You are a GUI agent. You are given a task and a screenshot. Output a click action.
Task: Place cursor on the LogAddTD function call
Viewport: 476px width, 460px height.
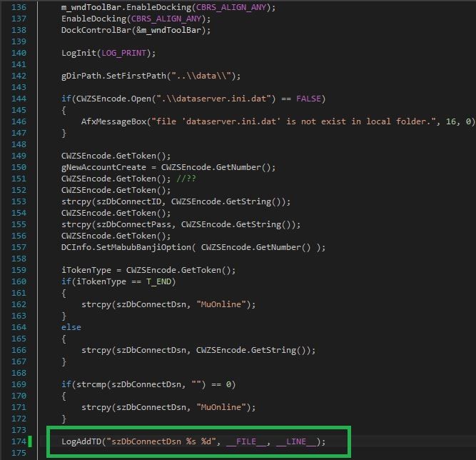click(81, 441)
